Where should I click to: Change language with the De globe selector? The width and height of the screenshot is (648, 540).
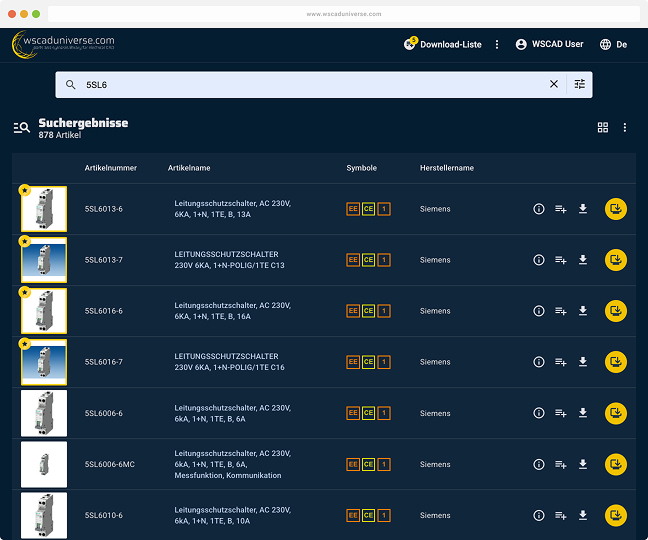point(613,45)
